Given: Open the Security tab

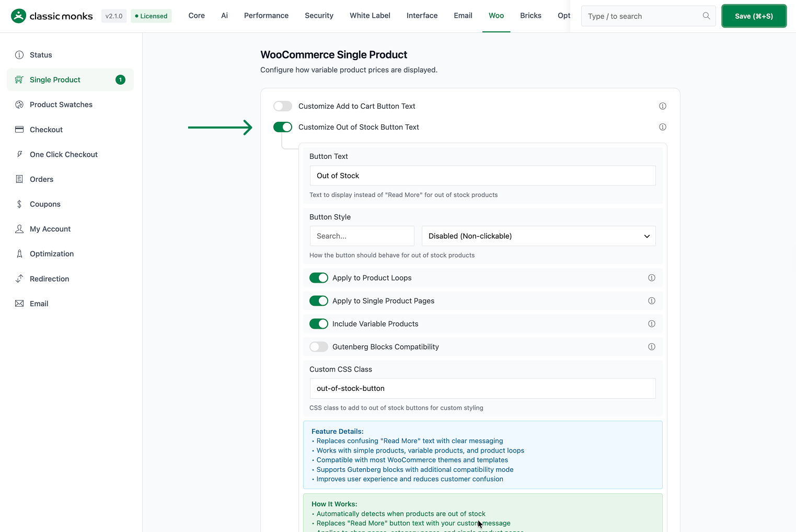Looking at the screenshot, I should pyautogui.click(x=319, y=16).
